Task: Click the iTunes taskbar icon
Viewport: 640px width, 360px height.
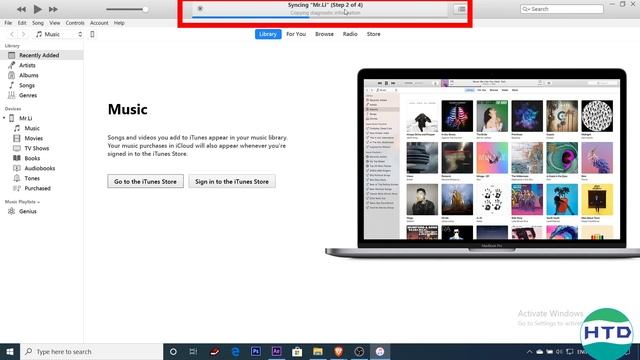Action: (380, 351)
